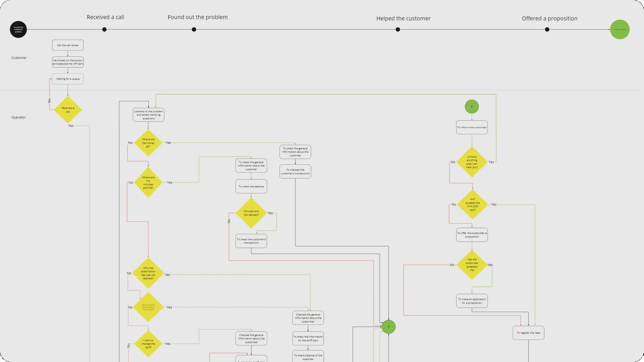Click the 'Yes' label beside the AHT diamond
Viewport: 644px width, 362px height.
tap(494, 204)
